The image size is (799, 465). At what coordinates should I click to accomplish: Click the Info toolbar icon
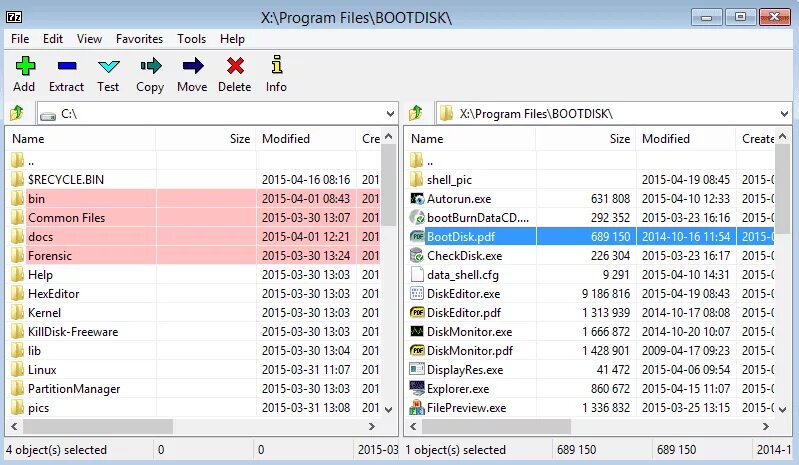point(276,65)
